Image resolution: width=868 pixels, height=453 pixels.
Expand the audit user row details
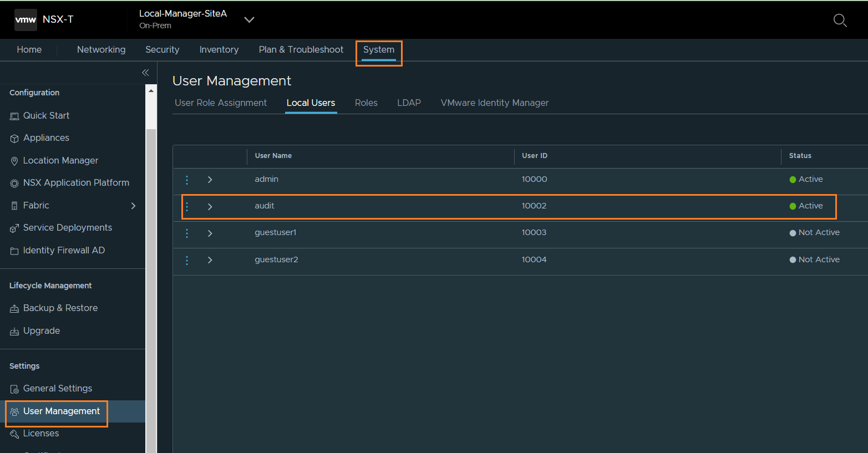click(x=210, y=206)
